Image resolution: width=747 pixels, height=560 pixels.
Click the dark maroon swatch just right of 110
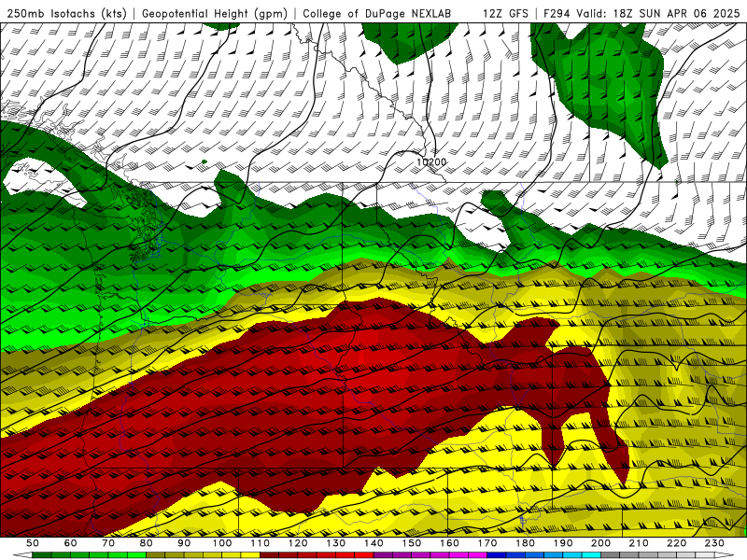tap(269, 555)
